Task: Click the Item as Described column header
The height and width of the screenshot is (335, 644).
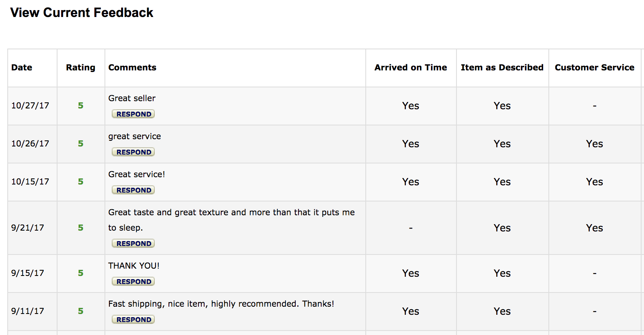Action: coord(502,68)
